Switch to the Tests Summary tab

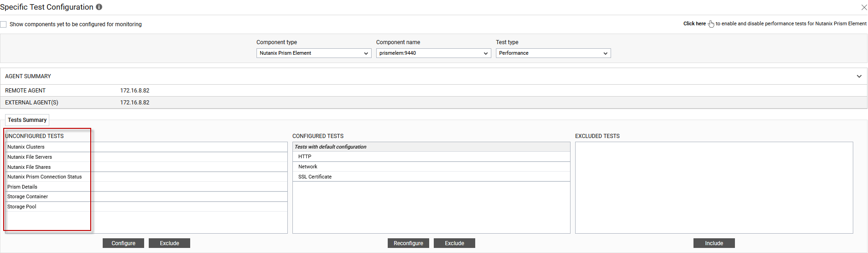(x=27, y=120)
